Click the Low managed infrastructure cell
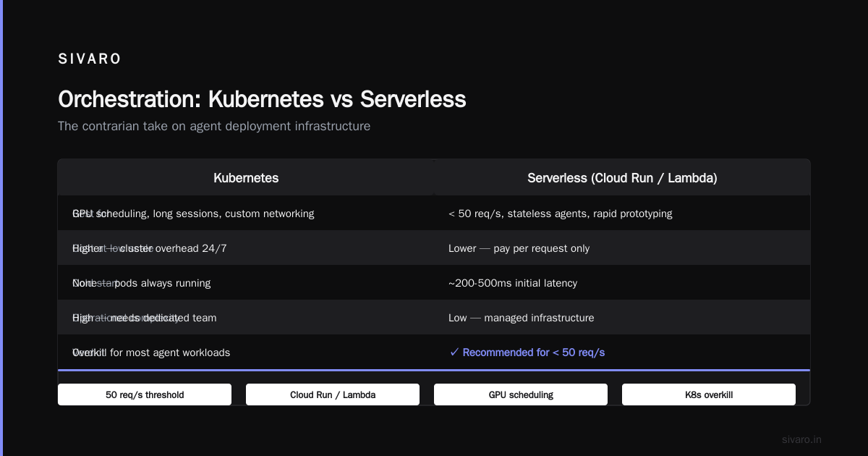The image size is (868, 456). tap(622, 318)
